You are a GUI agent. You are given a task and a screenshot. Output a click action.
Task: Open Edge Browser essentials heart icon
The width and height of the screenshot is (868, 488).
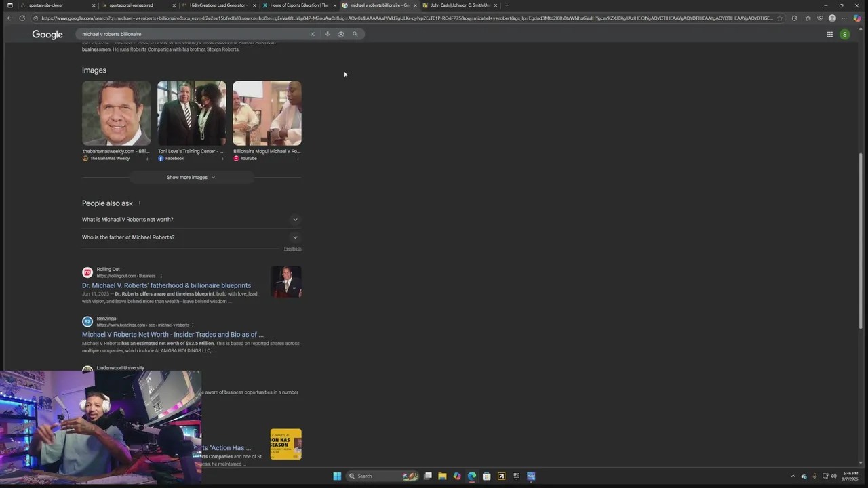pyautogui.click(x=820, y=18)
